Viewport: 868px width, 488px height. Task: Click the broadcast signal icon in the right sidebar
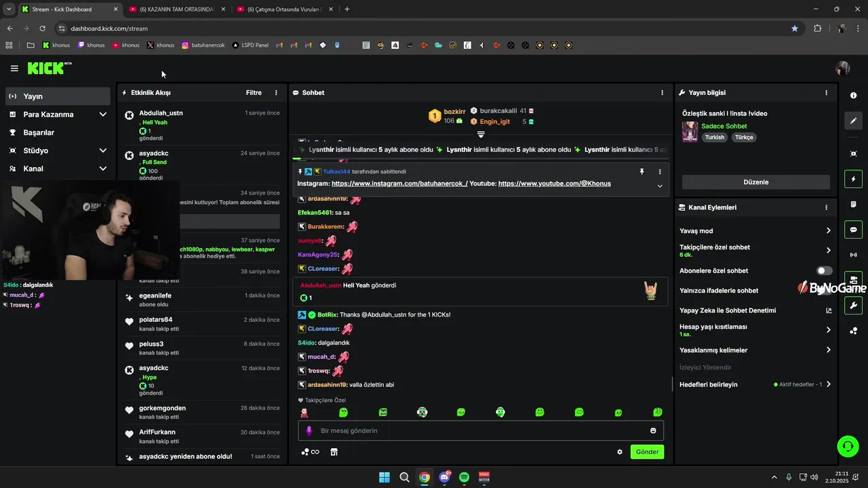(x=853, y=255)
